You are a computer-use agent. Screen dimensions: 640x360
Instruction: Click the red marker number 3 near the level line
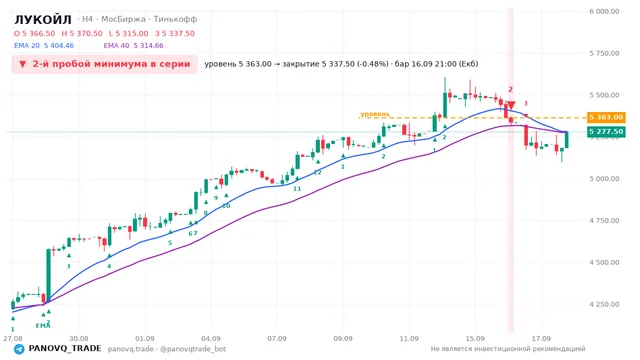coord(526,104)
